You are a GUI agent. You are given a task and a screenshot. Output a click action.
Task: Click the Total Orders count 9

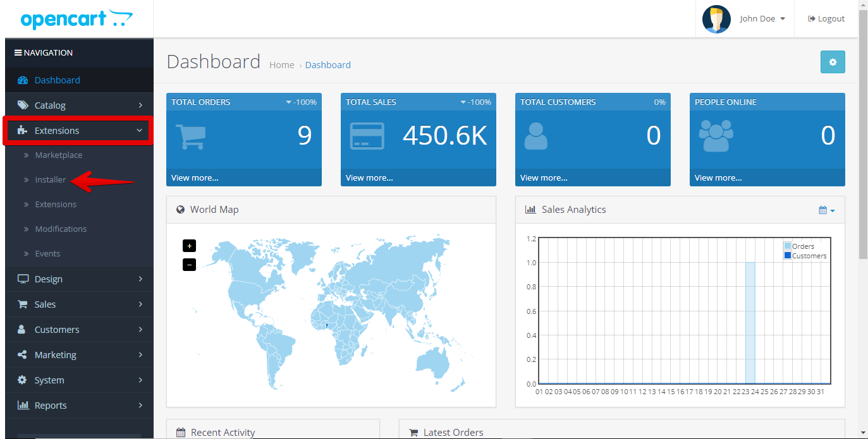305,135
